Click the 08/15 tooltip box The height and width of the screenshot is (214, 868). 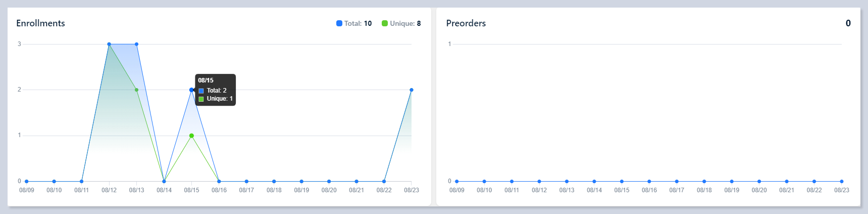(x=216, y=90)
